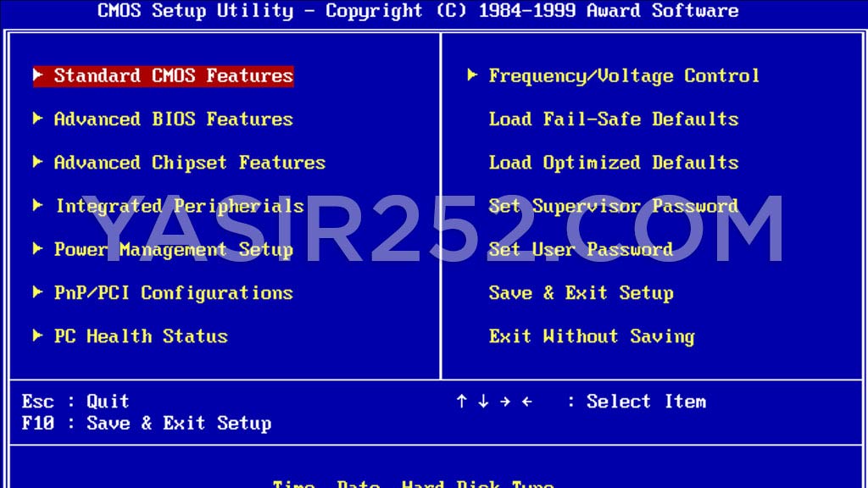Choose Set User Password option
The height and width of the screenshot is (488, 868).
581,249
